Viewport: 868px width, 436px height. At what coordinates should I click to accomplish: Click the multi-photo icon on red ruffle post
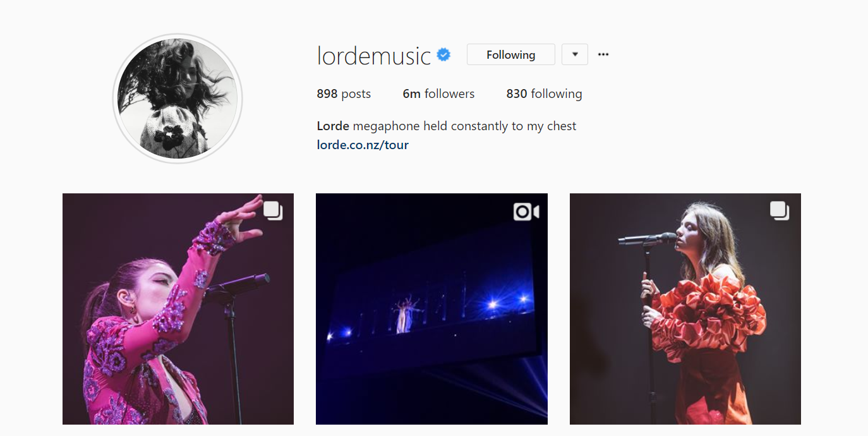point(780,210)
